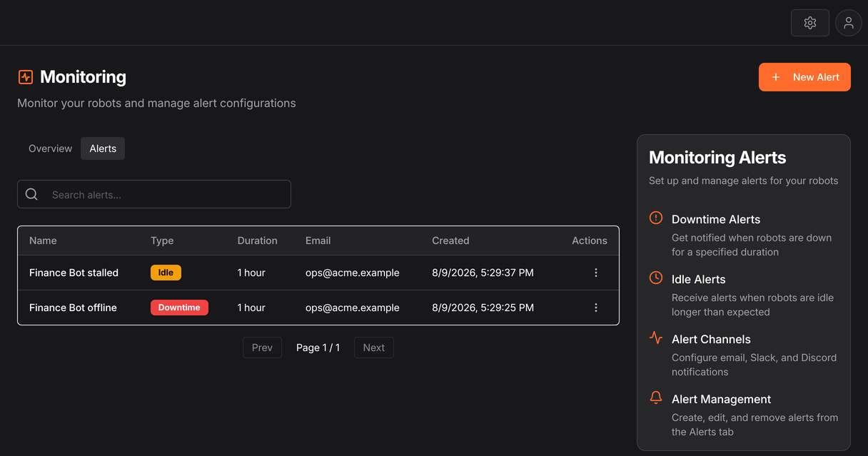868x456 pixels.
Task: Click the Created column header
Action: pyautogui.click(x=450, y=240)
